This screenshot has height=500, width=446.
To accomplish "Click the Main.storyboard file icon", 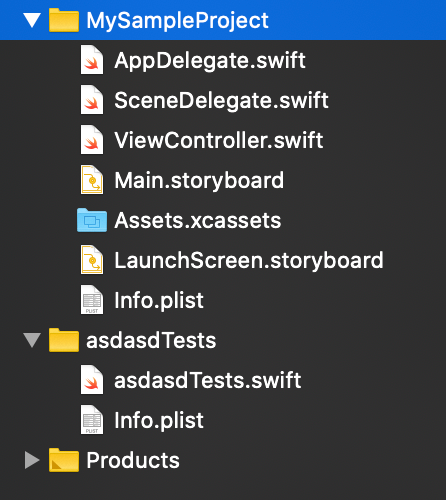I will click(x=92, y=180).
